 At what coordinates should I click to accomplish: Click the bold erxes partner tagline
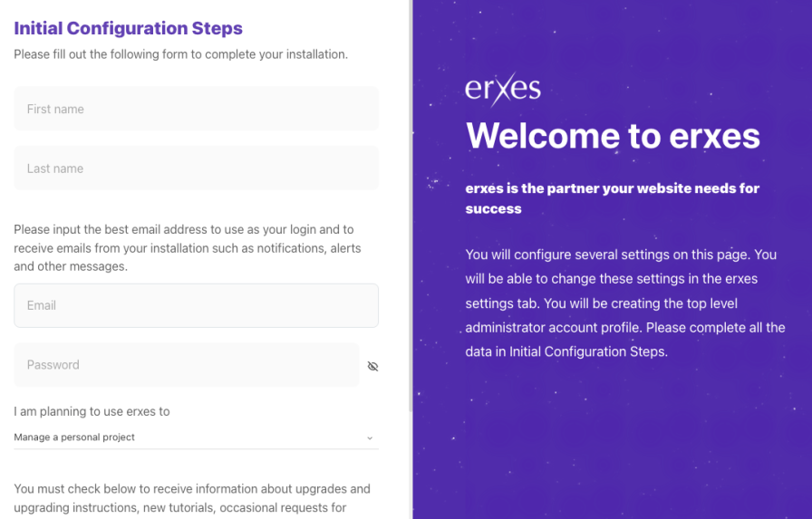pos(612,198)
